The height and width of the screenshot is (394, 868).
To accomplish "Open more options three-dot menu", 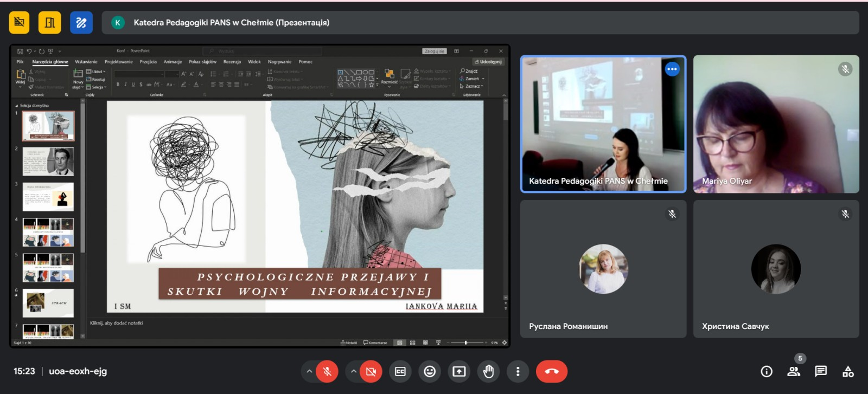I will click(x=518, y=371).
